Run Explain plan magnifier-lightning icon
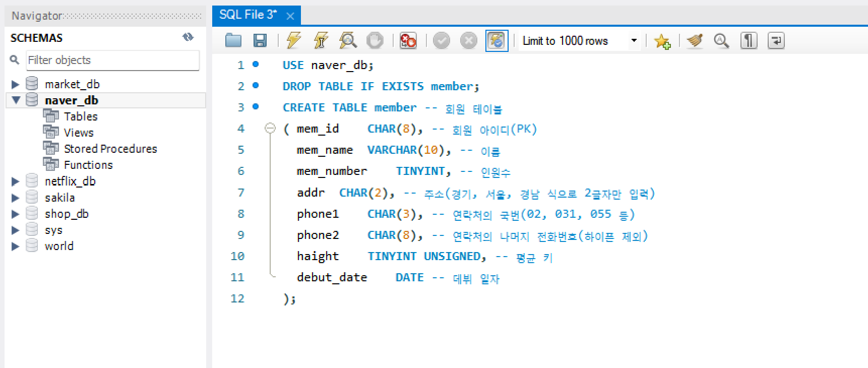The image size is (868, 368). tap(348, 40)
